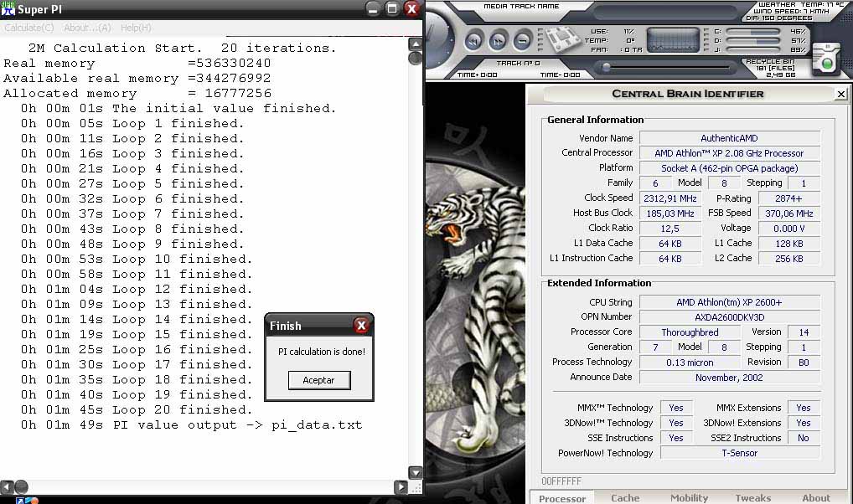The width and height of the screenshot is (853, 504).
Task: Click Announce Date value November, 2002
Action: [730, 378]
